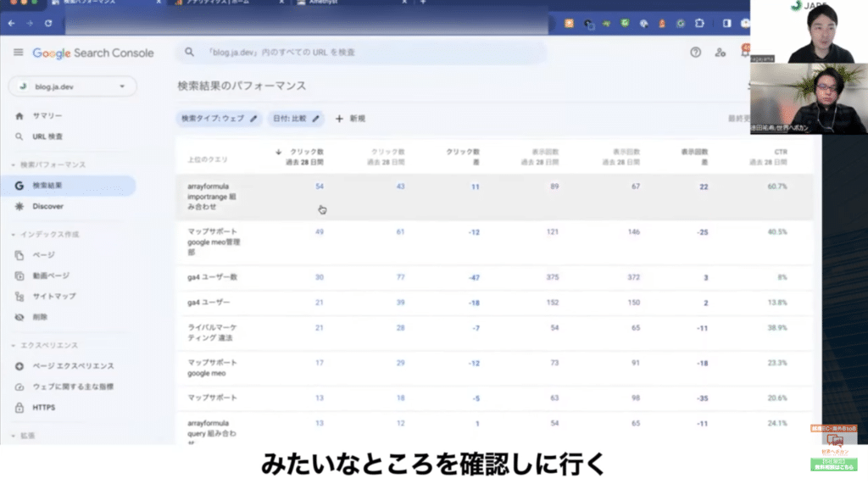Viewport: 868px width, 484px height.
Task: Click browser forward arrow
Action: pyautogui.click(x=30, y=23)
